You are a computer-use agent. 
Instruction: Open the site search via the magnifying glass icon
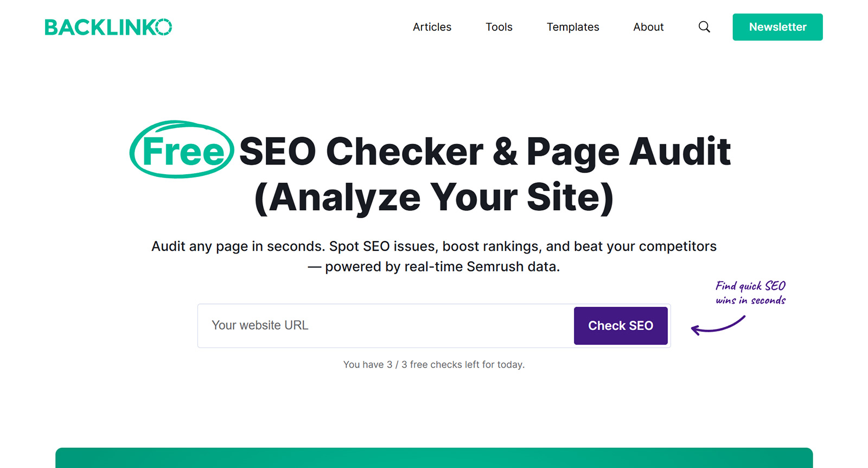point(704,27)
